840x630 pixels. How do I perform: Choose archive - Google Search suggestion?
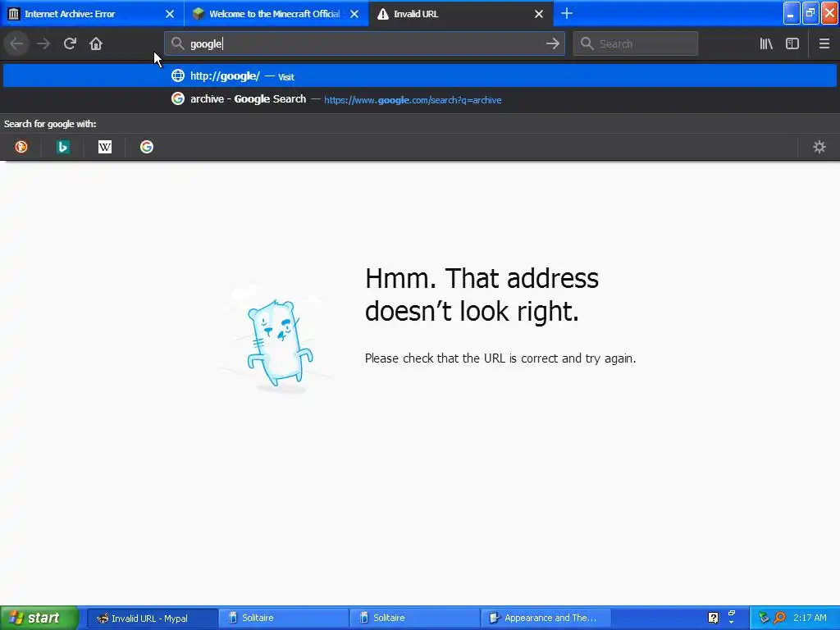tap(420, 99)
